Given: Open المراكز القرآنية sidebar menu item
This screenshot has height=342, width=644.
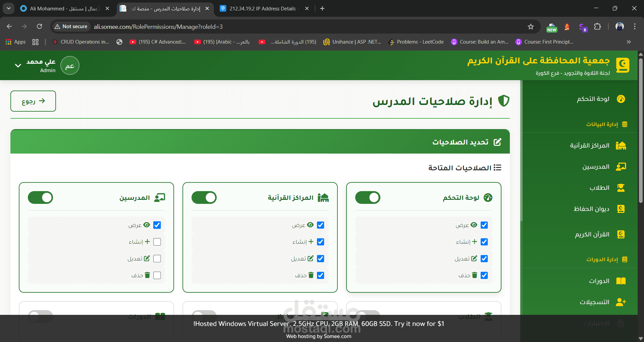Looking at the screenshot, I should (x=580, y=146).
